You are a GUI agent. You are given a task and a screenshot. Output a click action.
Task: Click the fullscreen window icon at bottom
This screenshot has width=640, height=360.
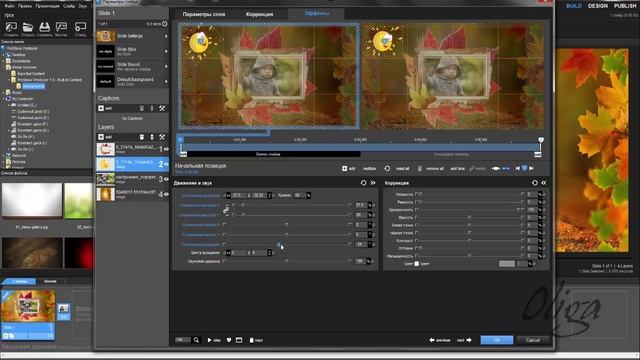pyautogui.click(x=239, y=340)
